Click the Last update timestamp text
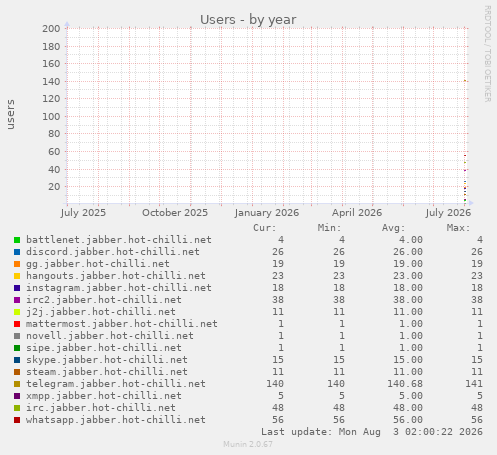Screen dimensions: 497x455 coord(372,432)
